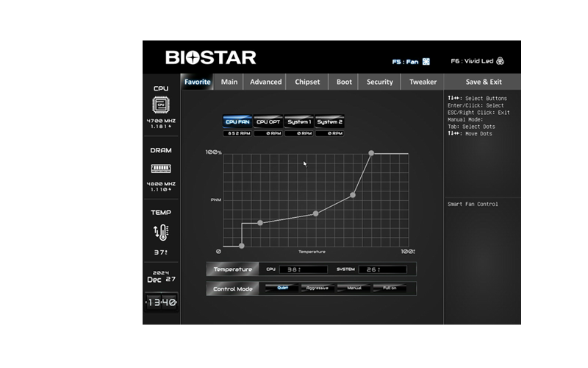Select Manual control mode
Image resolution: width=588 pixels, height=368 pixels.
(354, 289)
